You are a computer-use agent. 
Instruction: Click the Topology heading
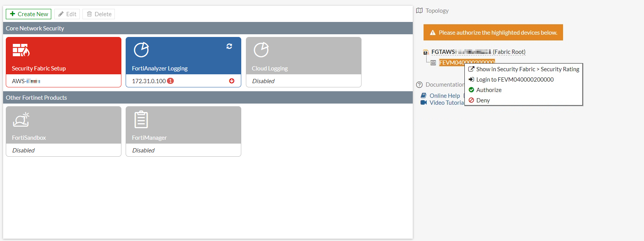coord(437,11)
